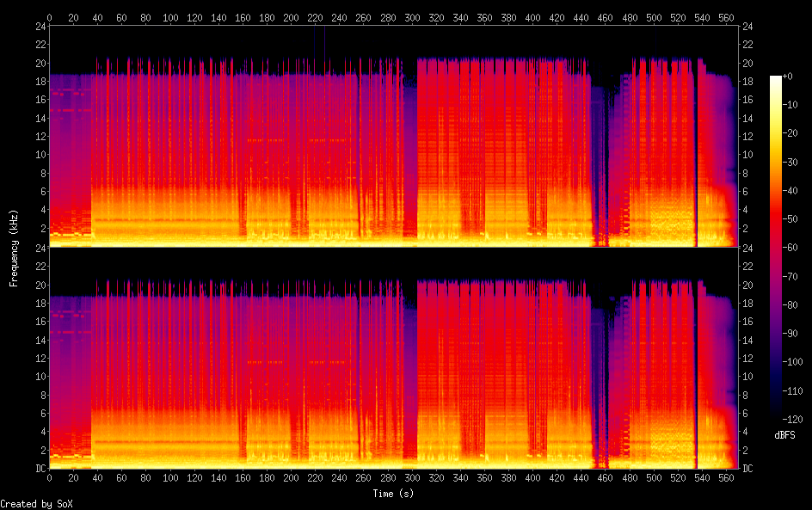Screen dimensions: 812x510
Task: Click the 300 tick on the bottom time axis
Action: pos(412,477)
